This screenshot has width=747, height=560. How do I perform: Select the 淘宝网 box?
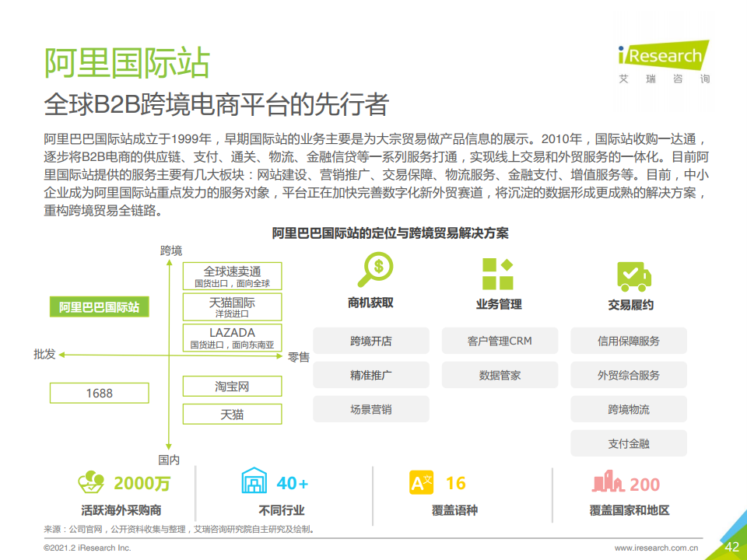tap(233, 387)
